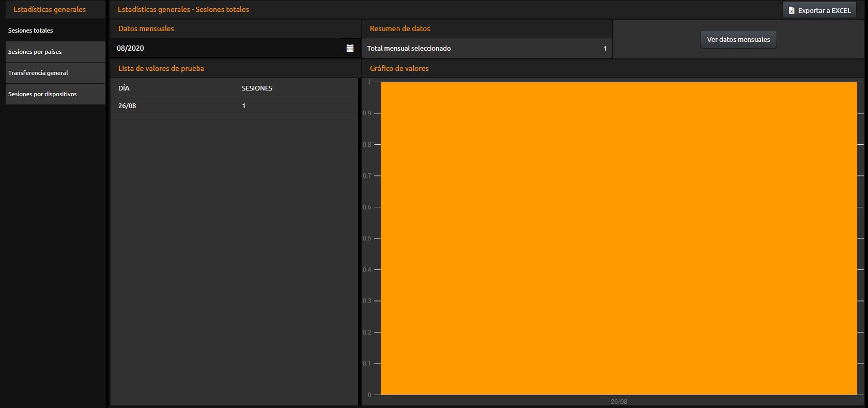Click the 26/08 x-axis label under chart
Viewport: 868px width, 408px height.
pos(618,401)
